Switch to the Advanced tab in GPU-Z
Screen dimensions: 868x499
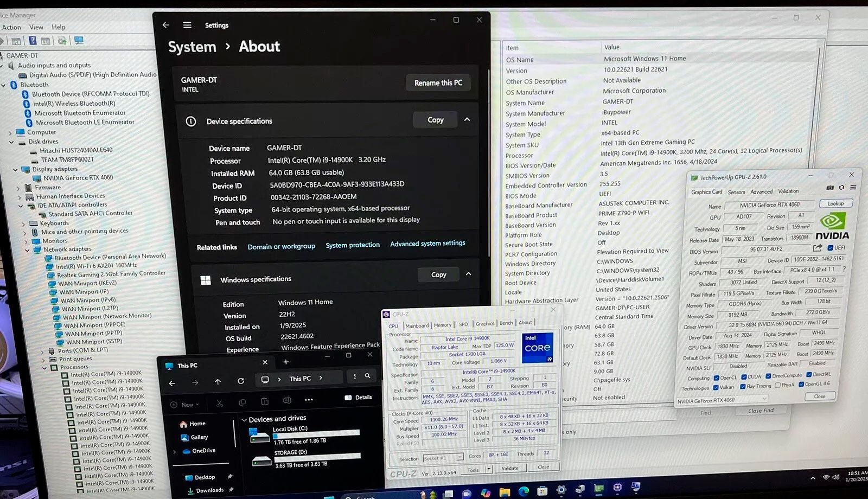click(x=761, y=191)
